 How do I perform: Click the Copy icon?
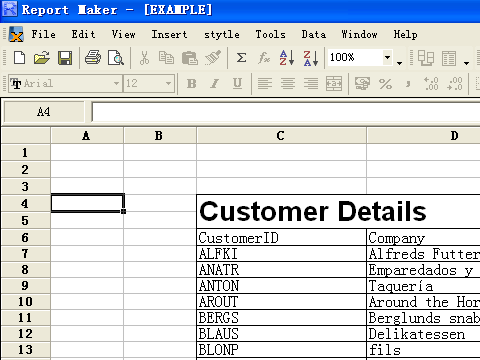(x=166, y=58)
